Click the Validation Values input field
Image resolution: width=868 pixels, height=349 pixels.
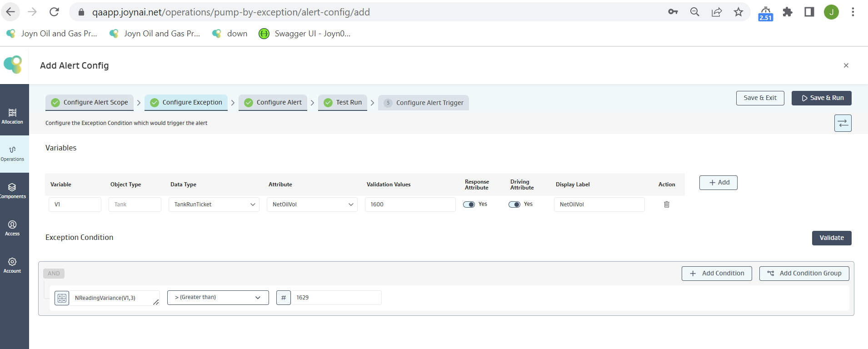[x=410, y=204]
